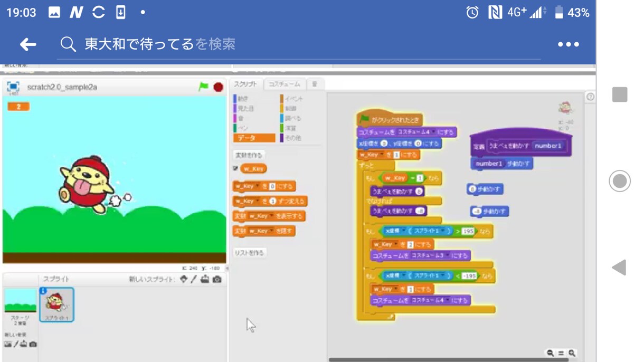Open the help question mark icon
The height and width of the screenshot is (362, 644).
[x=590, y=97]
